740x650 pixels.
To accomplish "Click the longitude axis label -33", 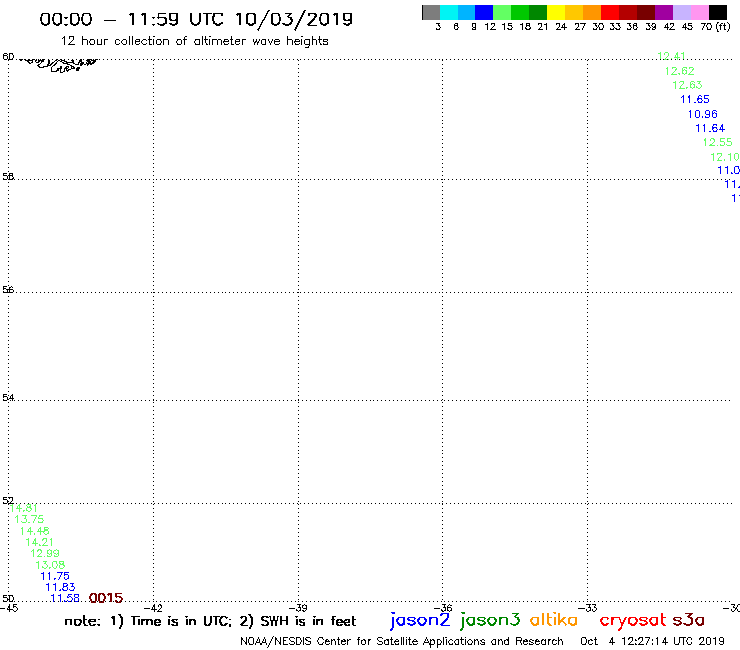I will 588,608.
